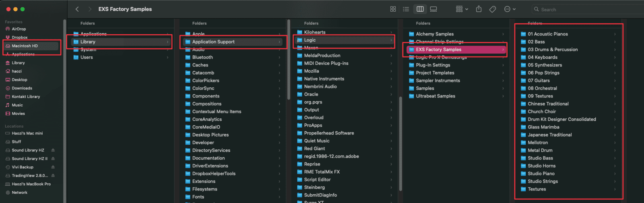The width and height of the screenshot is (644, 203).
Task: Click the Edit Tags icon
Action: [x=493, y=9]
